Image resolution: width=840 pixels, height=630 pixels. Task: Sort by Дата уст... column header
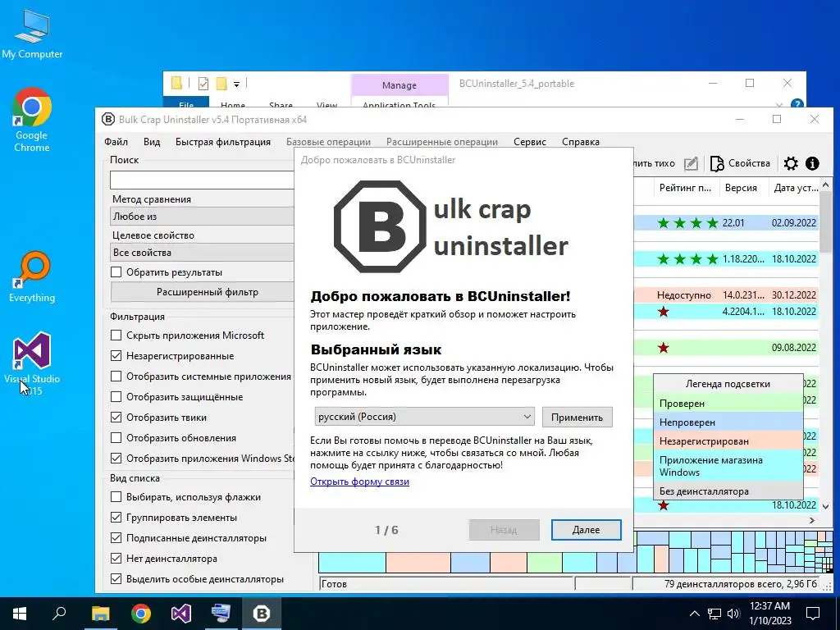click(x=795, y=188)
